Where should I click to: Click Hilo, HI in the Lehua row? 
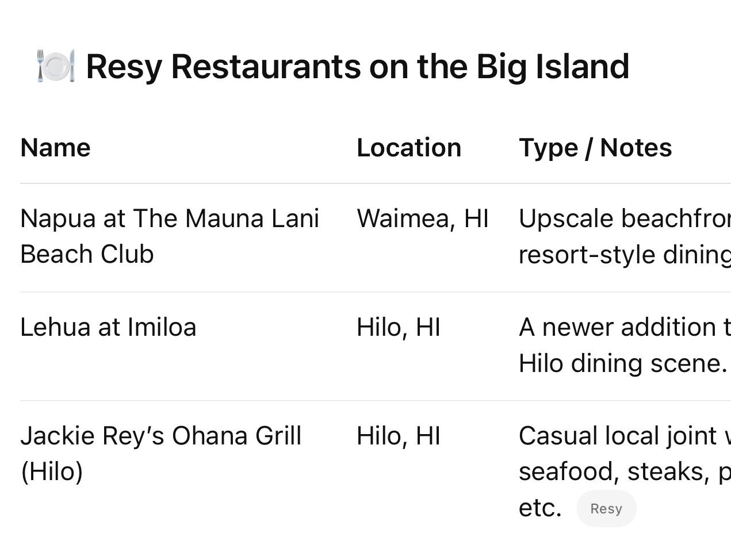pyautogui.click(x=398, y=328)
